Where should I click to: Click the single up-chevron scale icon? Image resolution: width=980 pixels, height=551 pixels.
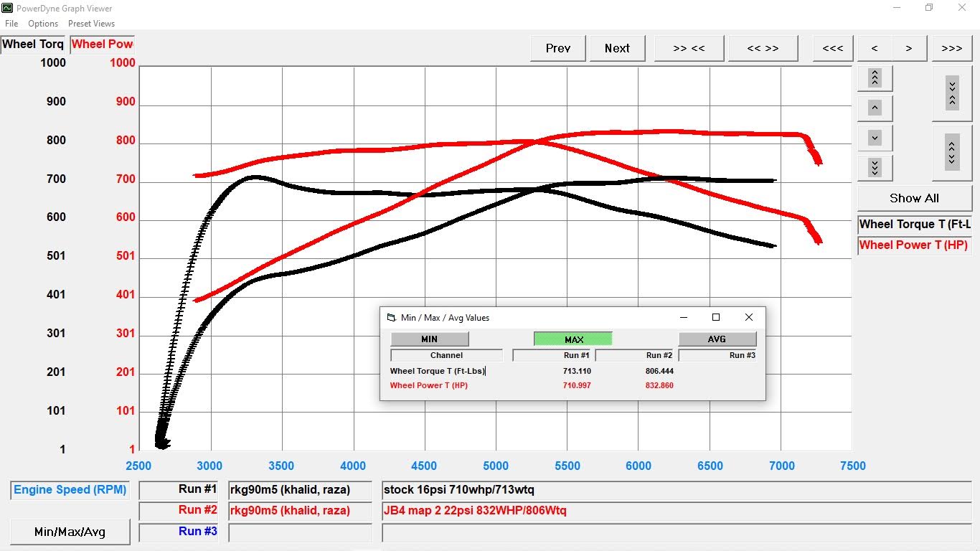pyautogui.click(x=874, y=107)
